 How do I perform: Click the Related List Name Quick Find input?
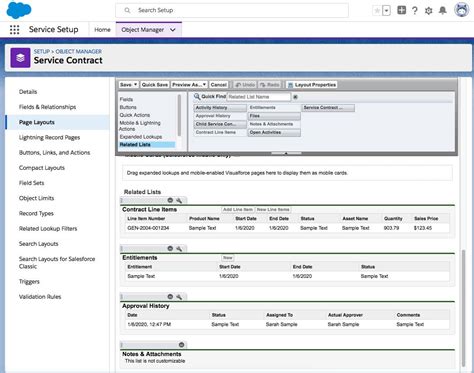[259, 97]
